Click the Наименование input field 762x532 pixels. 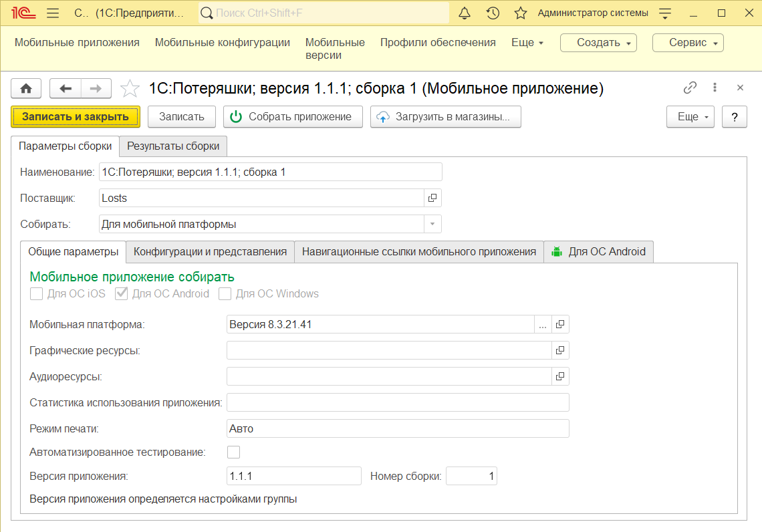point(270,172)
